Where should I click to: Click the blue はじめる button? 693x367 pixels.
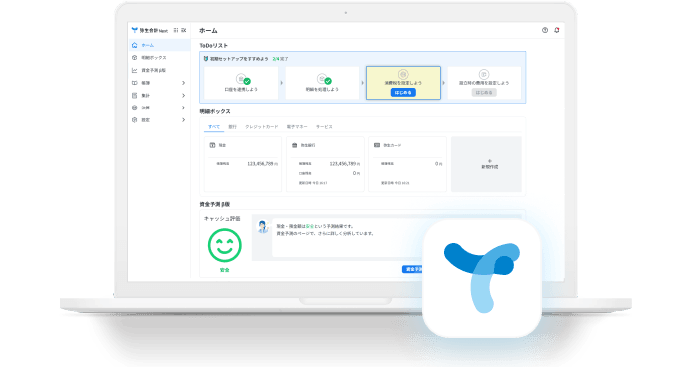403,92
